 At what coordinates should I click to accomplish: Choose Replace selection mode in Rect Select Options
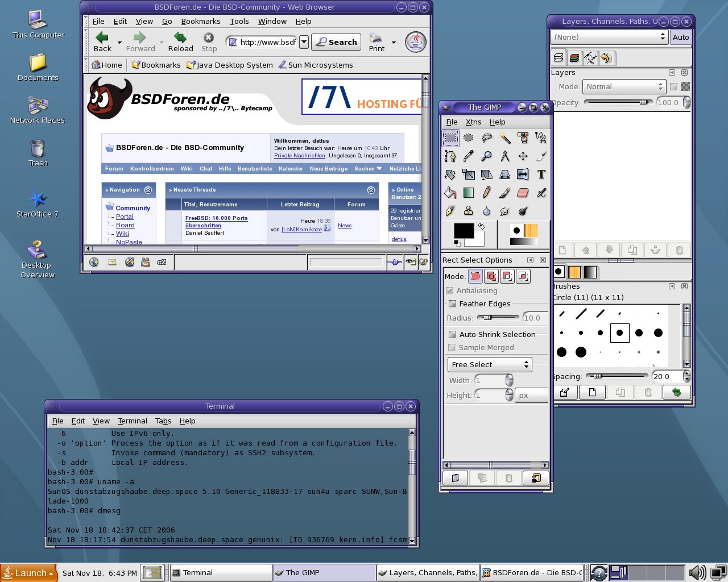click(x=475, y=276)
